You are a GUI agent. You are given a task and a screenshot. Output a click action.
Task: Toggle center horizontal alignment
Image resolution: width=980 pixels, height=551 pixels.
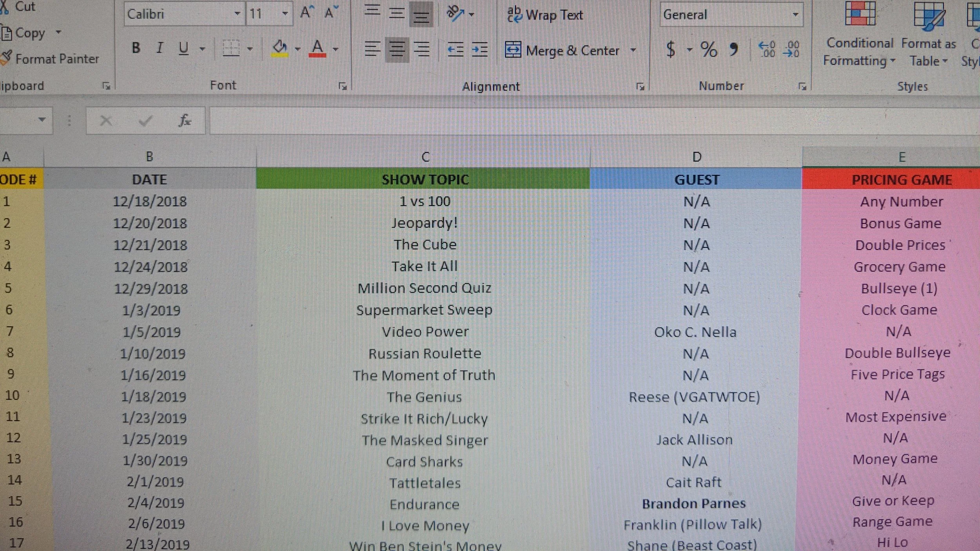tap(397, 50)
